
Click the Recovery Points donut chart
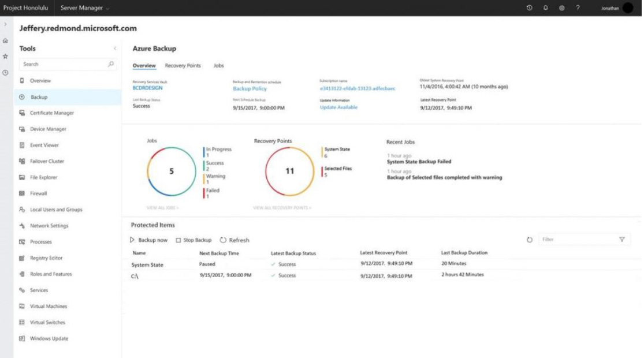pyautogui.click(x=289, y=171)
